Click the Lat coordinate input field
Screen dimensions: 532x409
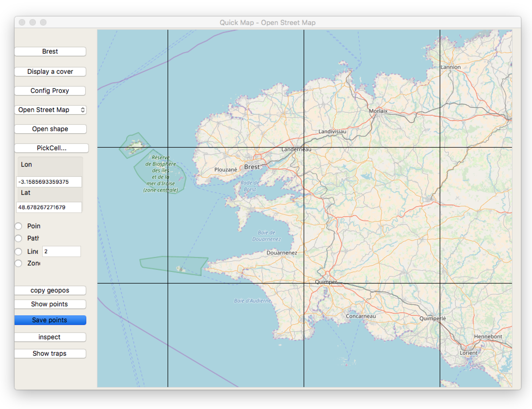(x=49, y=207)
